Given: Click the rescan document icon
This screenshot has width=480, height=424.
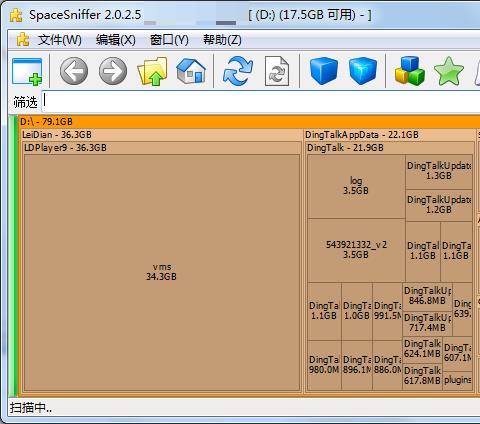Looking at the screenshot, I should point(277,71).
